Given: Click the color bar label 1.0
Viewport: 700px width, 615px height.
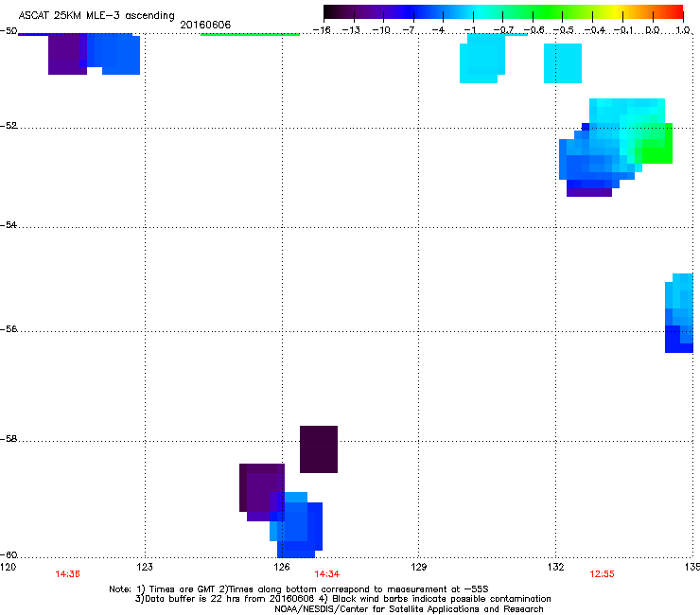Looking at the screenshot, I should coord(683,30).
